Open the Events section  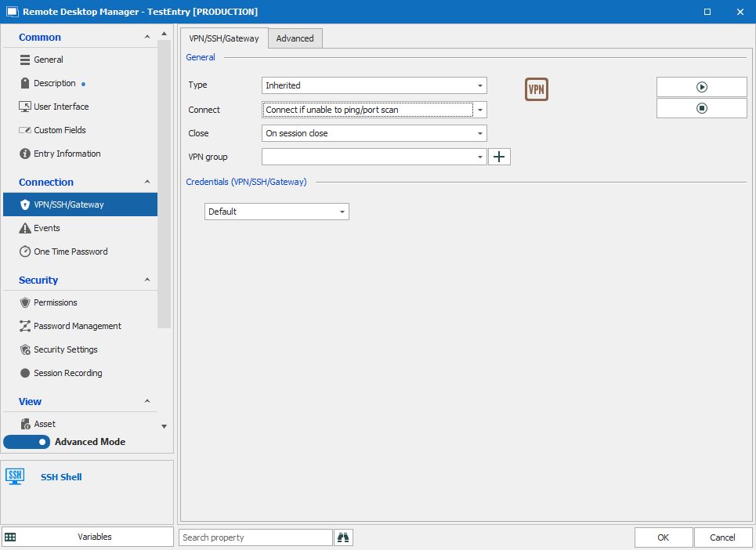coord(47,228)
